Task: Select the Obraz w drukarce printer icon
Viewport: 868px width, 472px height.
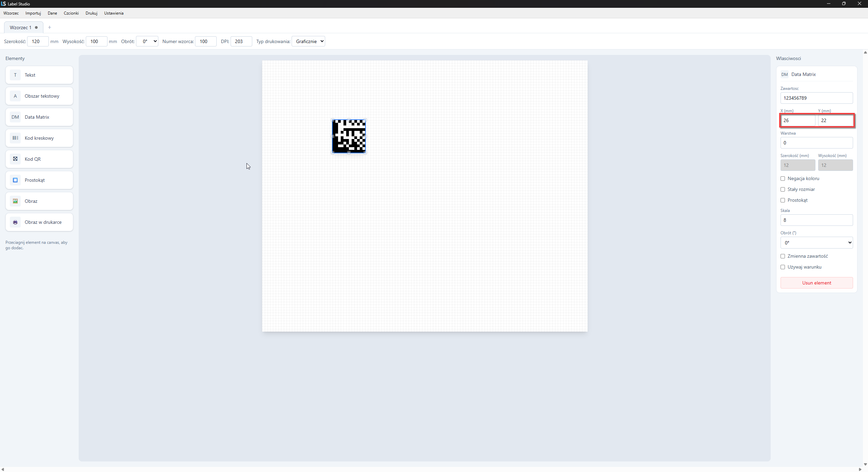Action: (15, 222)
